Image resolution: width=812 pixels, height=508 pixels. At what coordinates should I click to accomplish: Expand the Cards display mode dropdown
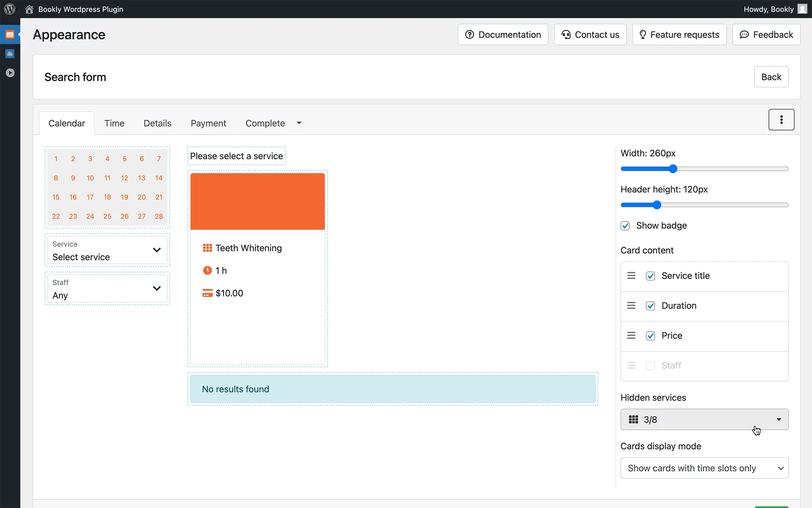[704, 468]
